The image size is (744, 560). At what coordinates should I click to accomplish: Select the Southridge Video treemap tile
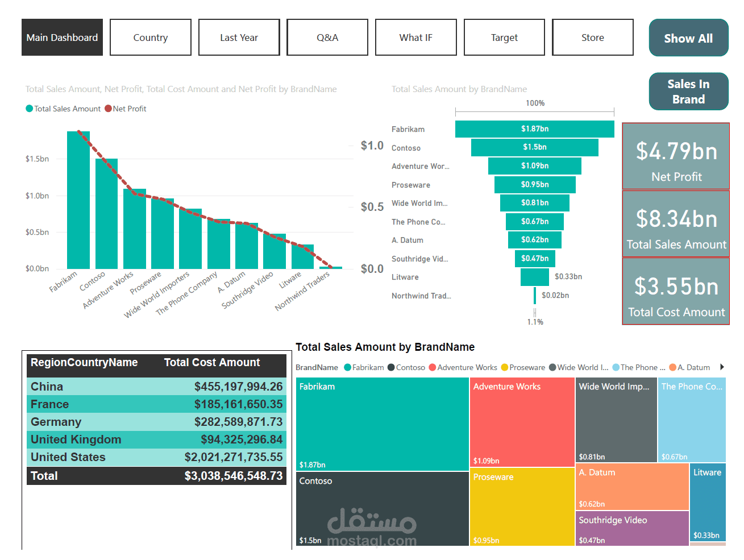point(632,529)
